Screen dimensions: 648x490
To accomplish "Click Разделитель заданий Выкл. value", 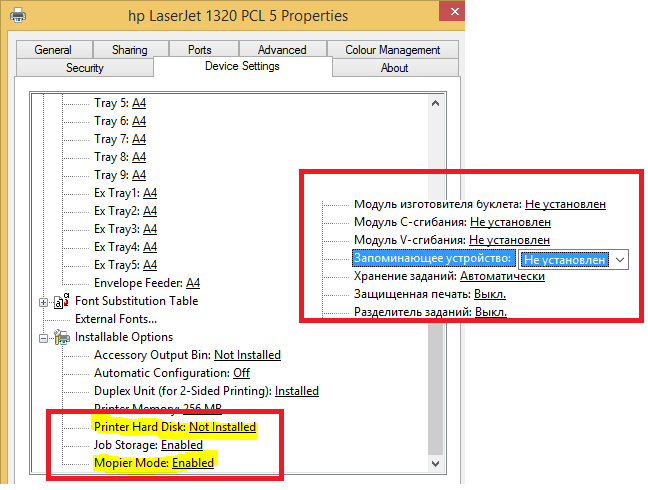I will [x=491, y=312].
